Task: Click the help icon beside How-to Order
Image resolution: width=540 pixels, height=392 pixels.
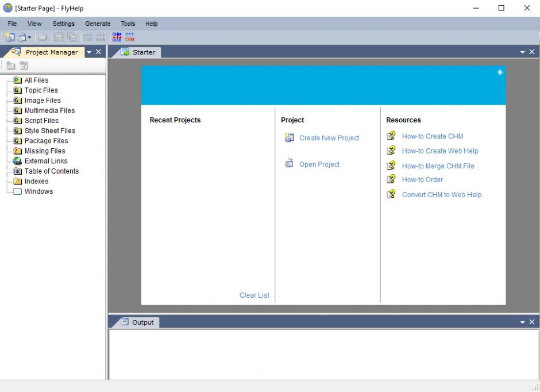Action: pos(391,179)
